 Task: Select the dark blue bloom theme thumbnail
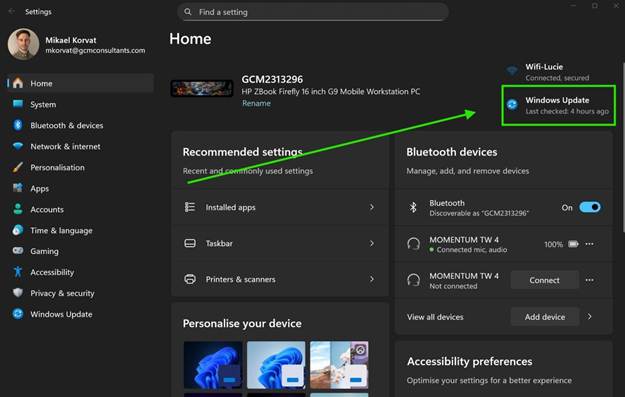click(213, 365)
